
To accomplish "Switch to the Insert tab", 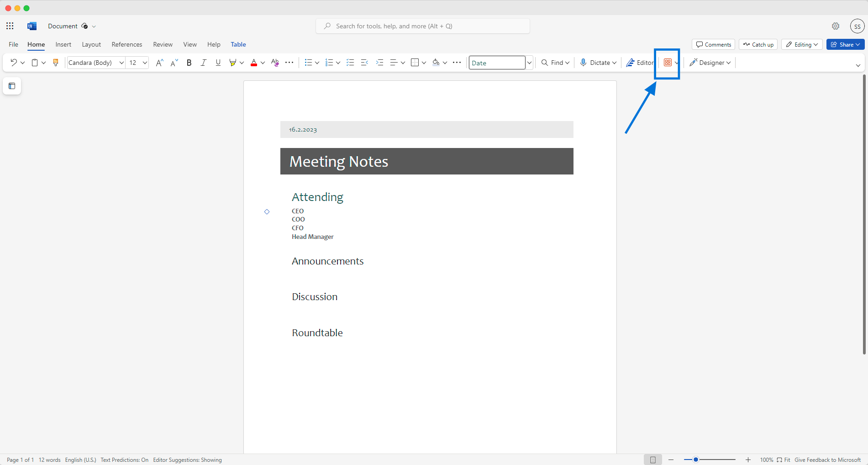I will [63, 44].
